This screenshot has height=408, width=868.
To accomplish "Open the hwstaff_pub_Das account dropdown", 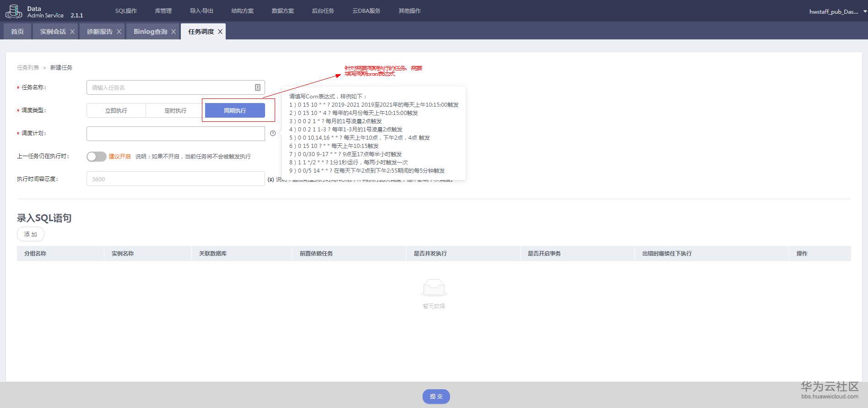I will point(838,11).
